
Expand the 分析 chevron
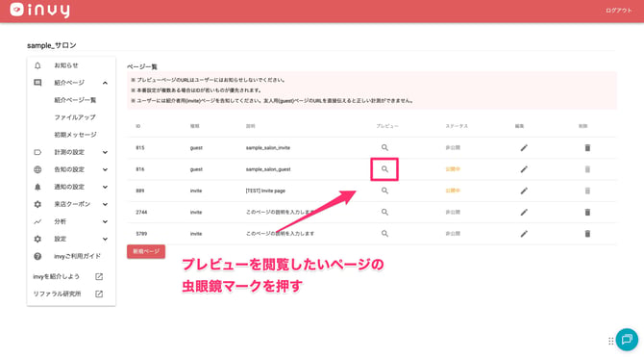click(105, 221)
